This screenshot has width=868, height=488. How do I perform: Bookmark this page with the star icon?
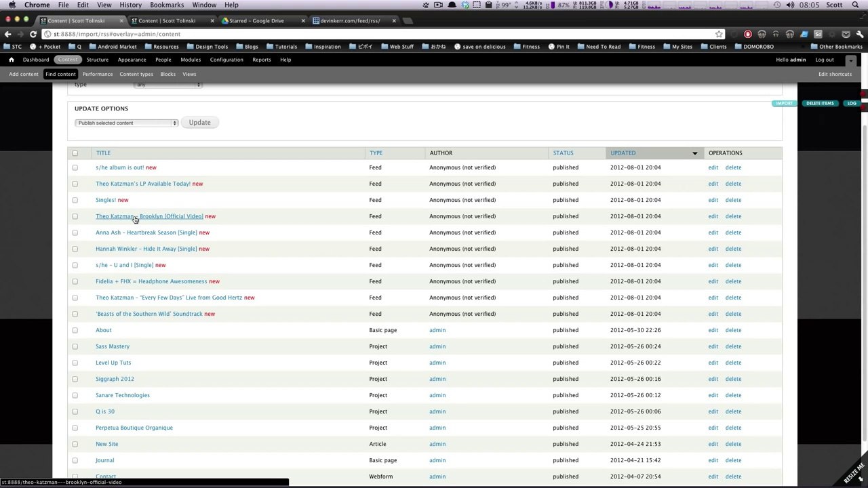point(719,34)
